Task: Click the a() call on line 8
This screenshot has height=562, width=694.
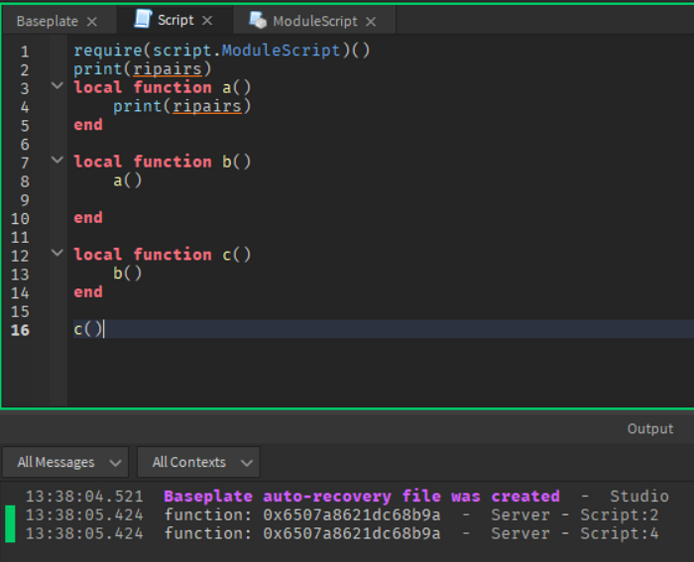Action: pos(127,181)
